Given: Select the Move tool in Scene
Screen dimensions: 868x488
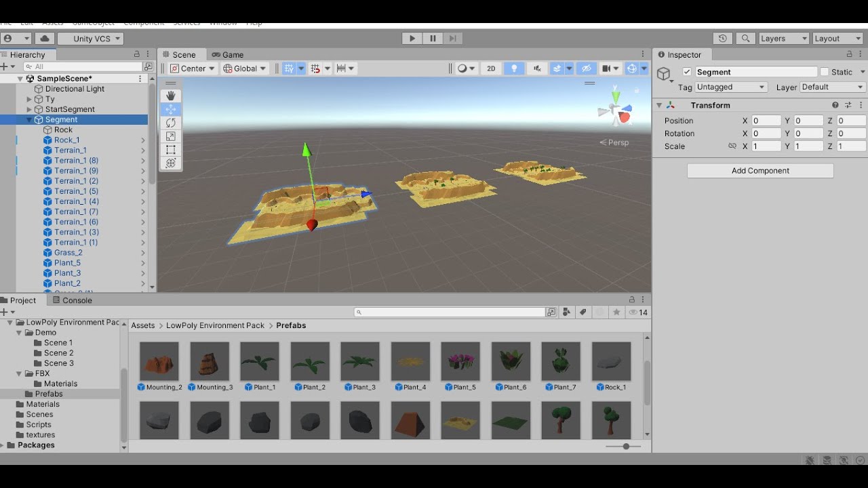Looking at the screenshot, I should [x=170, y=109].
